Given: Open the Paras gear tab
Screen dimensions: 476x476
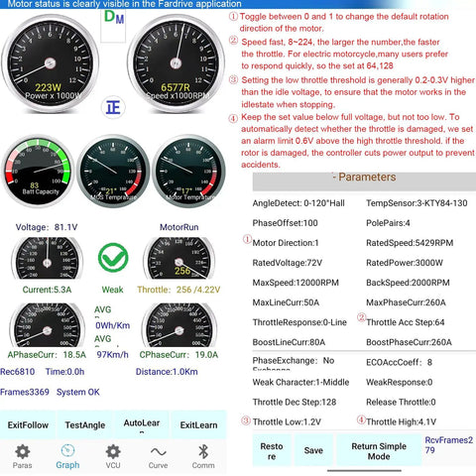Looking at the screenshot, I should [x=23, y=457].
